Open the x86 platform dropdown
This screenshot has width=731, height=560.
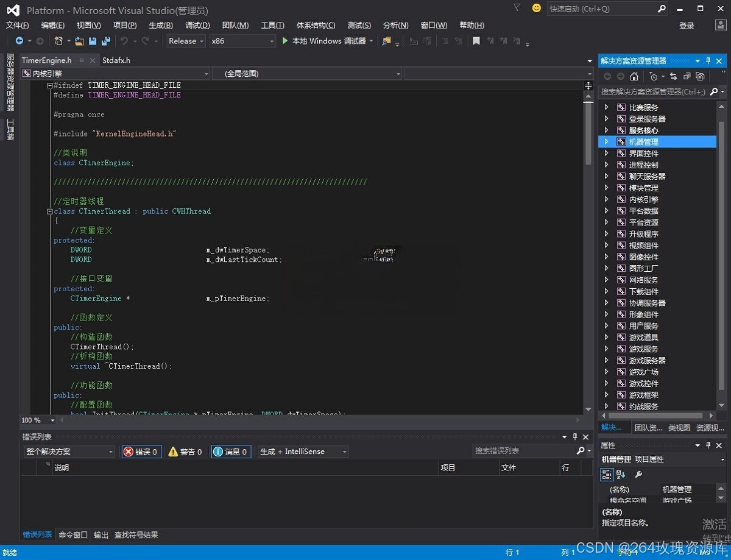(242, 41)
